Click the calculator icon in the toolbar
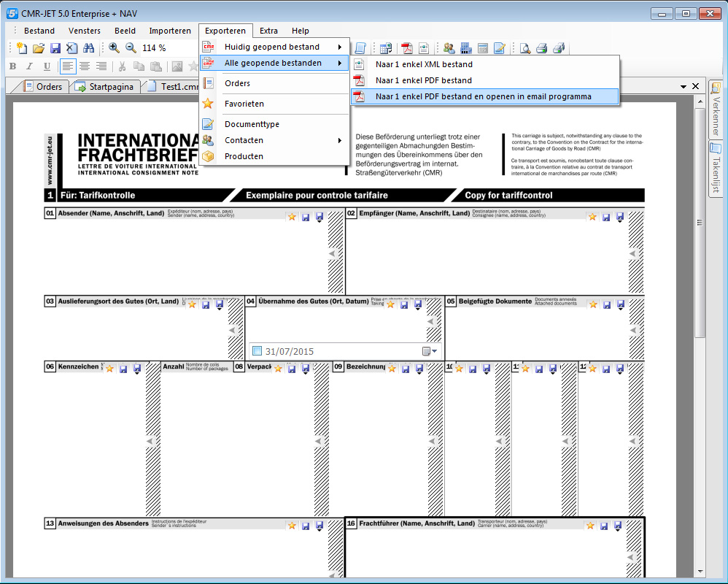 coord(482,48)
